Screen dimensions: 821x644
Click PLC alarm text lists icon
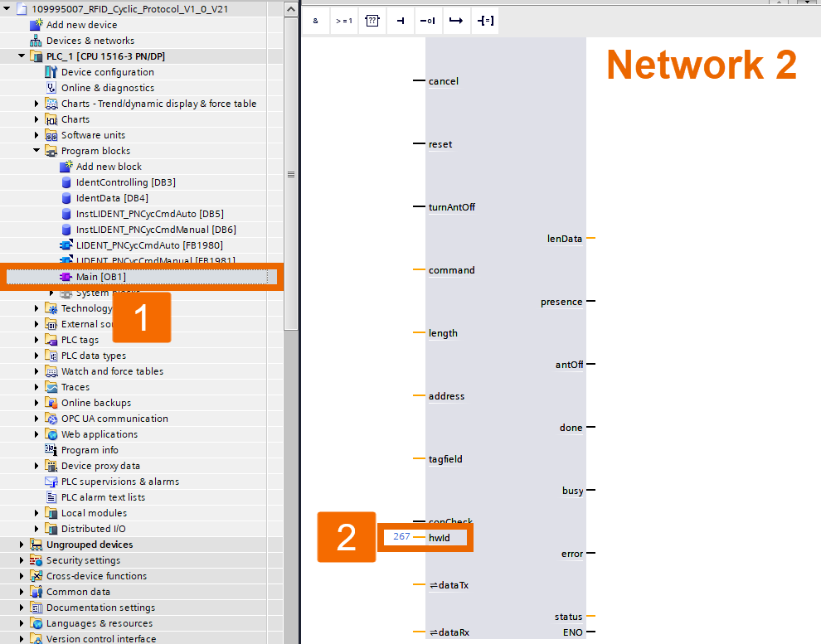51,497
